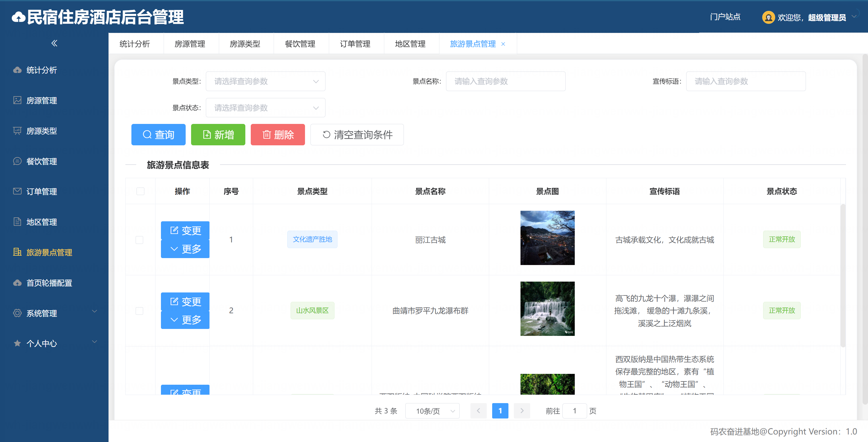Viewport: 868px width, 442px height.
Task: Close the 旅游景点管理 tab
Action: tap(503, 44)
